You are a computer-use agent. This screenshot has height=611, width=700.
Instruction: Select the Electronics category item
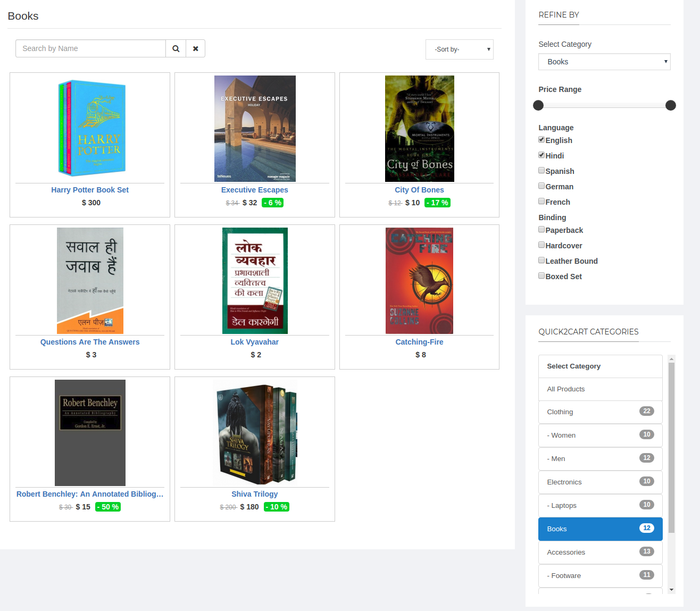600,482
